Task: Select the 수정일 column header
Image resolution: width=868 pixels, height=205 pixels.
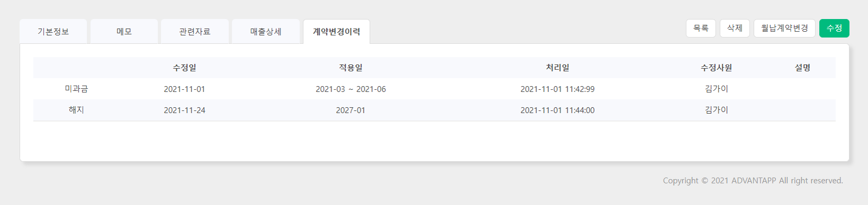Action: [184, 68]
